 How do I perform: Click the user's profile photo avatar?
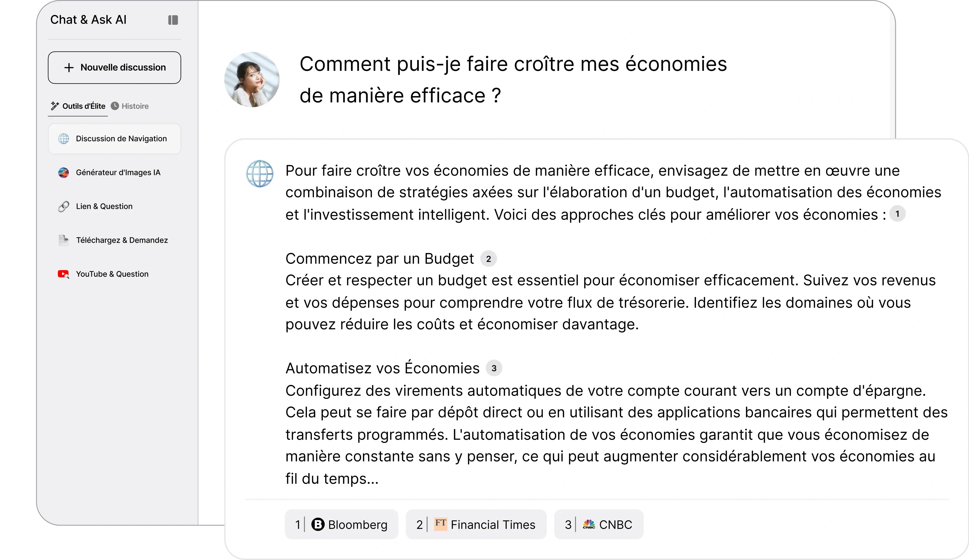click(x=252, y=79)
